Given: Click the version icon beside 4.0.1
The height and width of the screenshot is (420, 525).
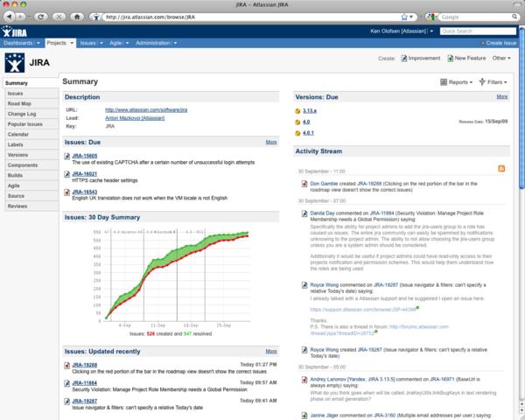Looking at the screenshot, I should click(x=298, y=134).
